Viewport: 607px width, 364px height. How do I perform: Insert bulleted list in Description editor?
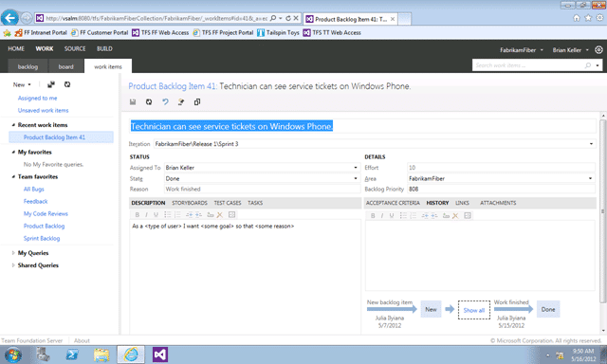coord(167,214)
